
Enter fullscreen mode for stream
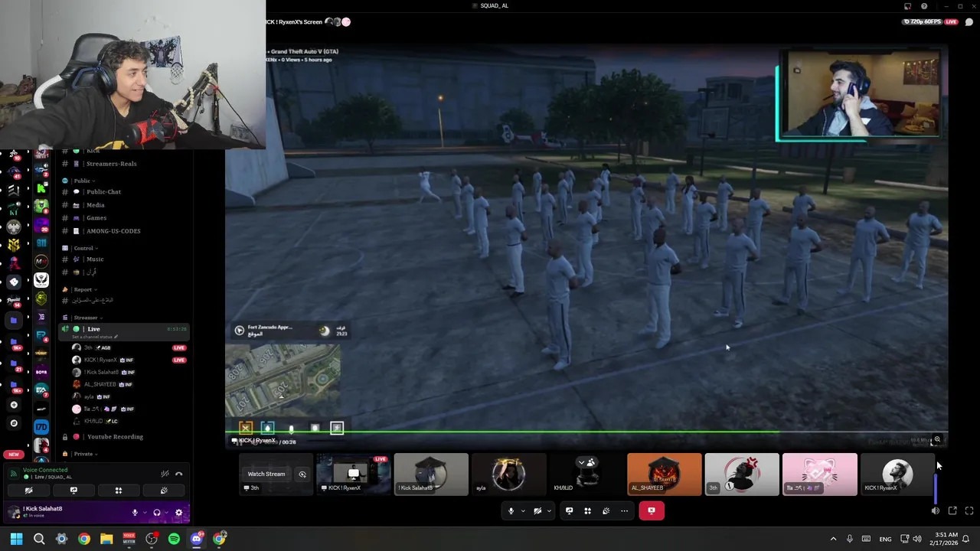pyautogui.click(x=969, y=510)
